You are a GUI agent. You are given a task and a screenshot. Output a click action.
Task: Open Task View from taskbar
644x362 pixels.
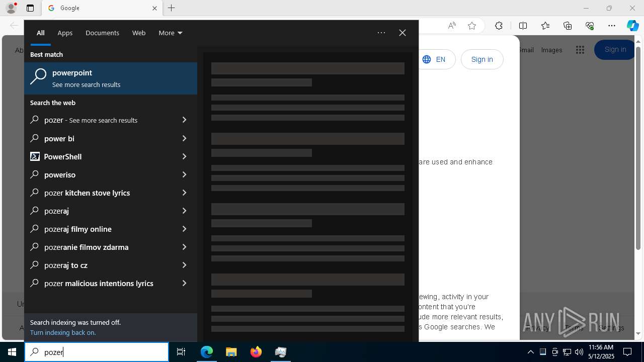181,352
